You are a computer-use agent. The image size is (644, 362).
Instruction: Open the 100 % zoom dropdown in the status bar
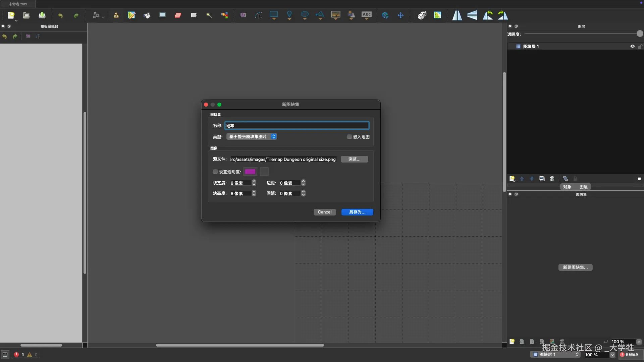(x=612, y=355)
